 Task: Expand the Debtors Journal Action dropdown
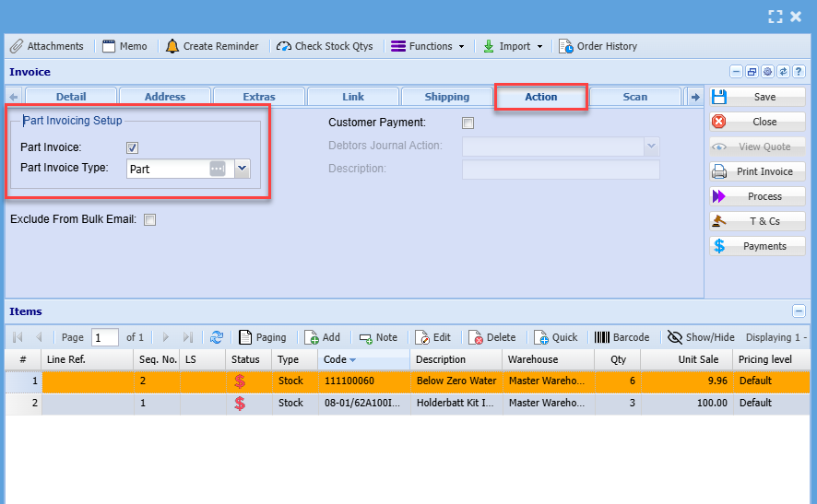click(651, 147)
